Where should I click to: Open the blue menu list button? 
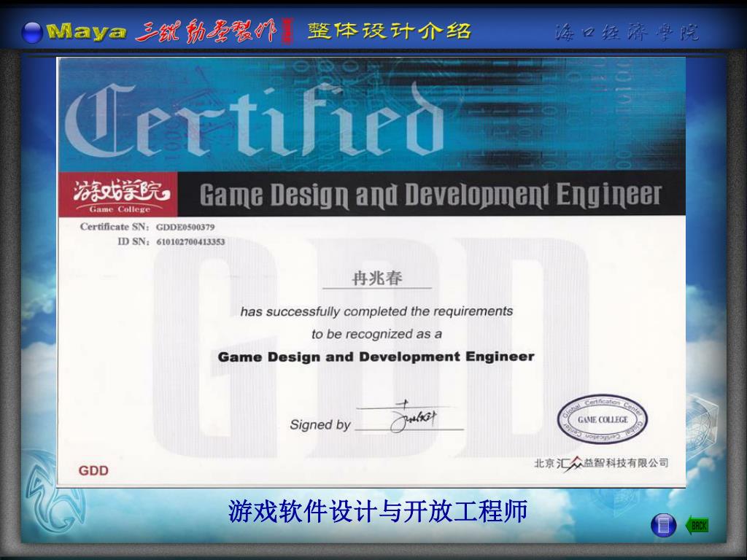pos(664,525)
